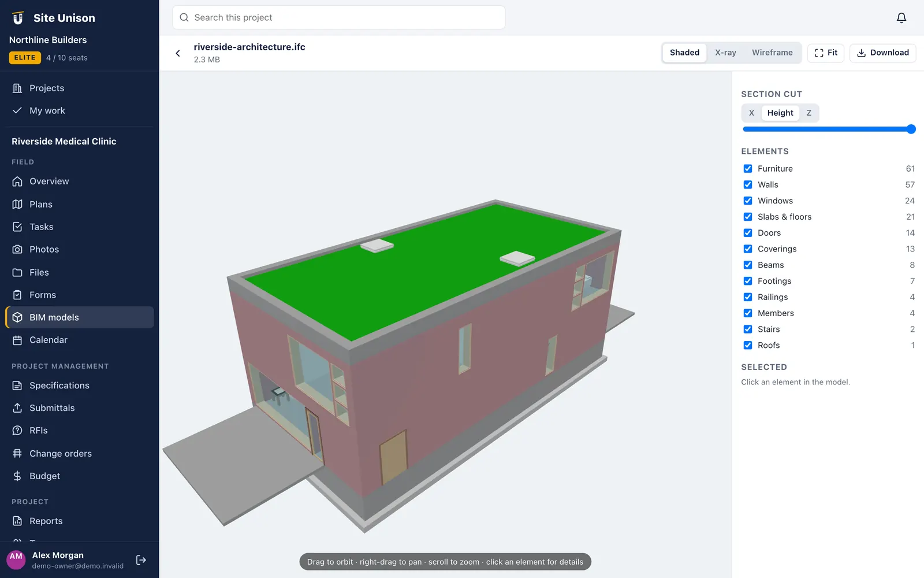Click the AM user avatar
The width and height of the screenshot is (924, 578).
click(x=16, y=560)
